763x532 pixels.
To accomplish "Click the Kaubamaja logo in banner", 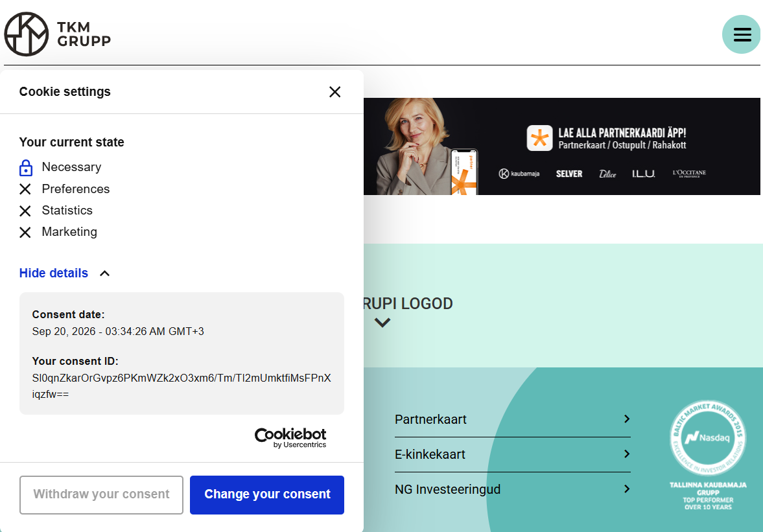I will (519, 174).
